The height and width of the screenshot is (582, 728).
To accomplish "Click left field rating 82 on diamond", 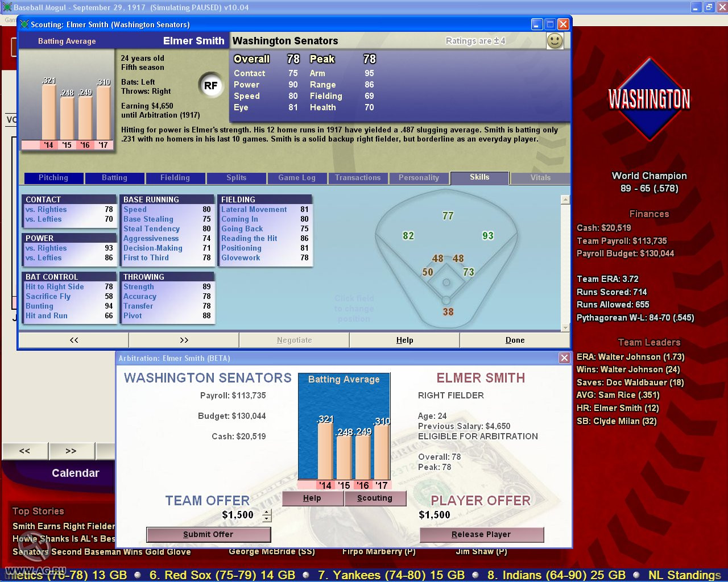I will click(408, 236).
